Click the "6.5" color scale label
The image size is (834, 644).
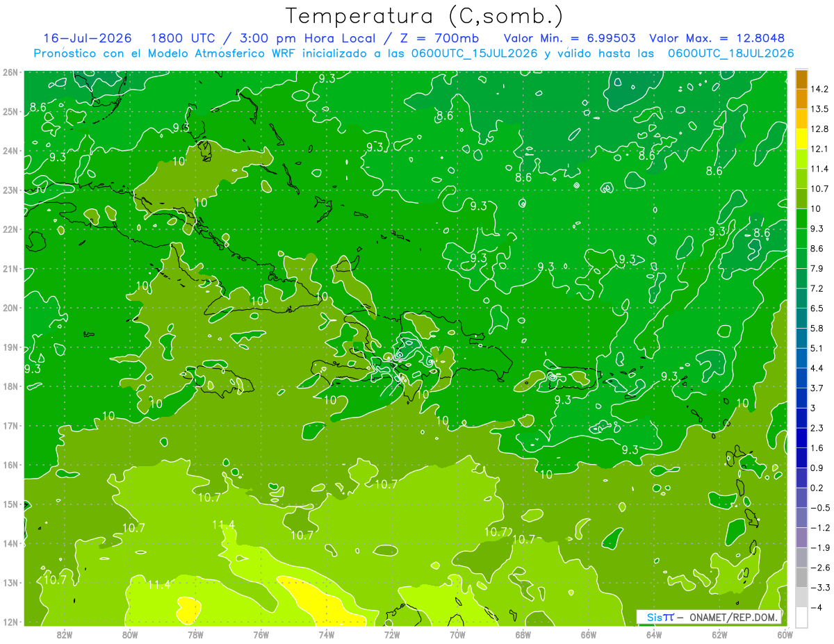pyautogui.click(x=817, y=308)
